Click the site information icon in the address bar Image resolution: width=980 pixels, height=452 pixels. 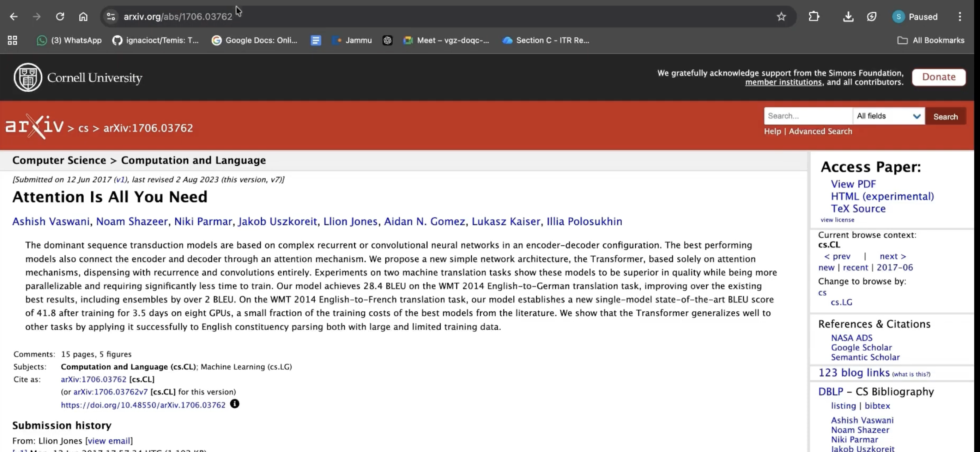click(x=111, y=17)
